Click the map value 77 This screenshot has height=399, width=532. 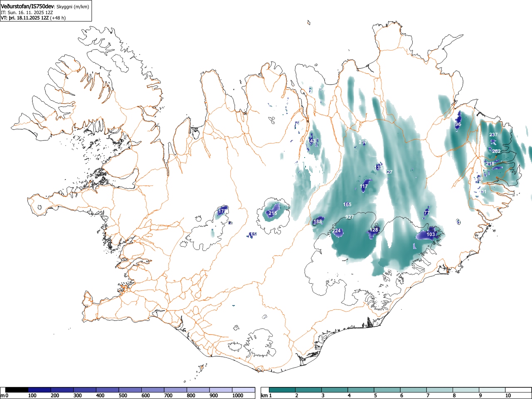(x=426, y=213)
